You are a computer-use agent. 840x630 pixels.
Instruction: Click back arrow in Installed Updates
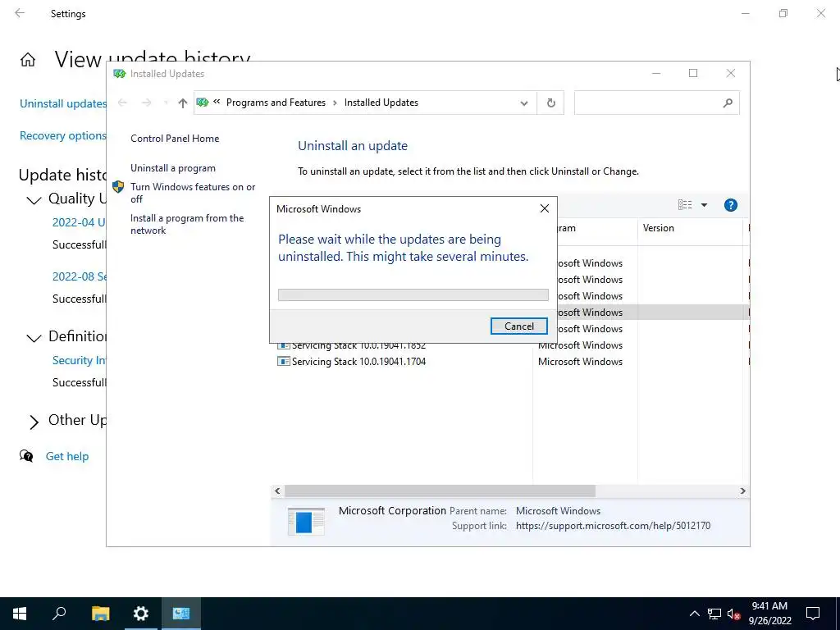(122, 103)
